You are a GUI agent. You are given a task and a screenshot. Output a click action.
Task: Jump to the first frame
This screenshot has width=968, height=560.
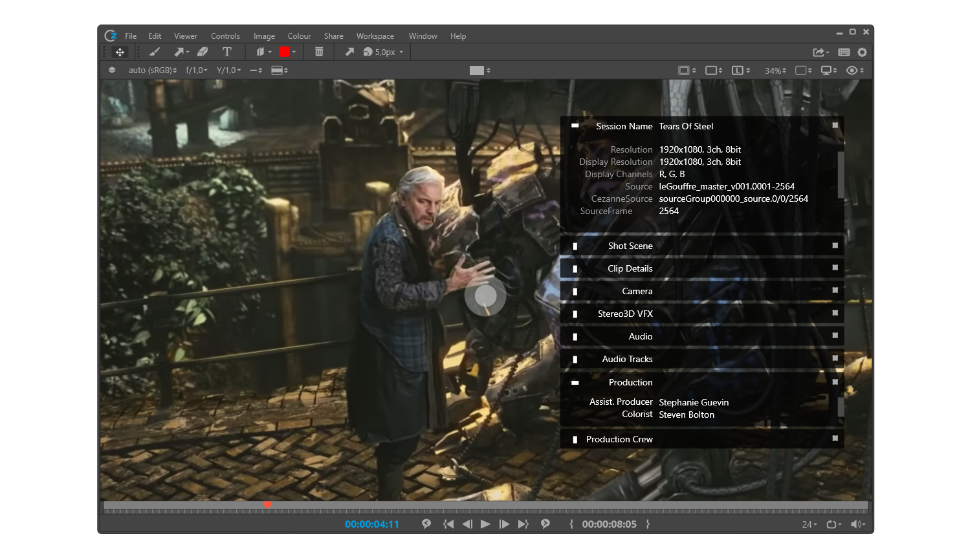click(448, 524)
